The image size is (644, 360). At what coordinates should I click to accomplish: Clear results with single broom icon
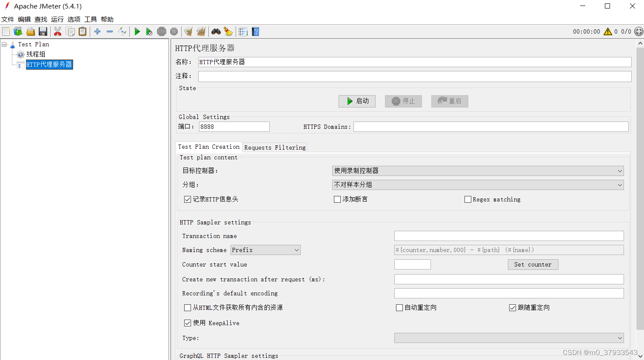click(x=188, y=31)
